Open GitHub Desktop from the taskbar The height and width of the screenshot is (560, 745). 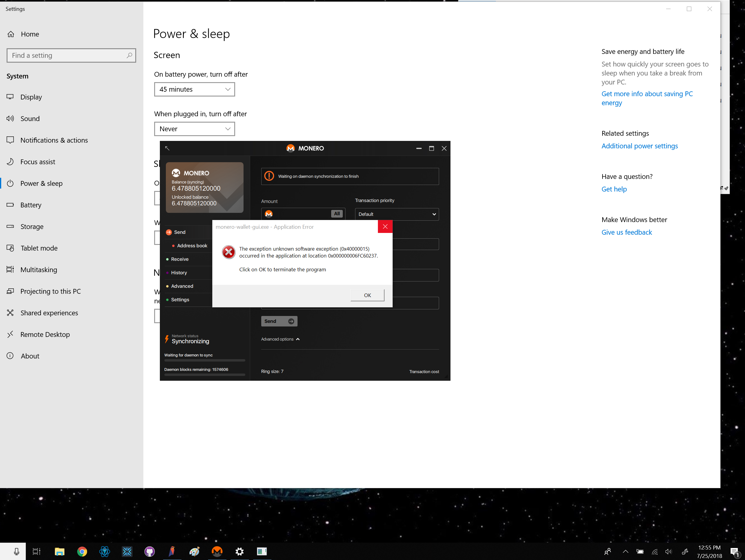[x=150, y=551]
